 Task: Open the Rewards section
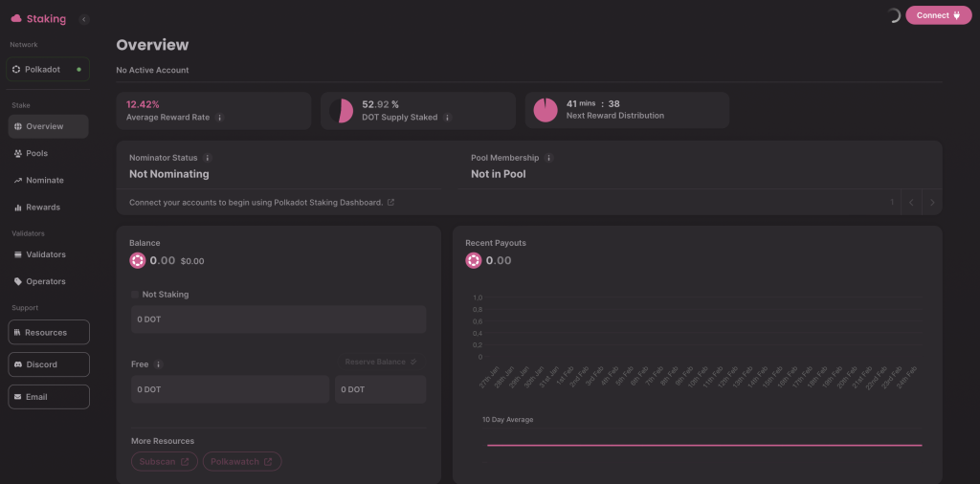[x=48, y=207]
